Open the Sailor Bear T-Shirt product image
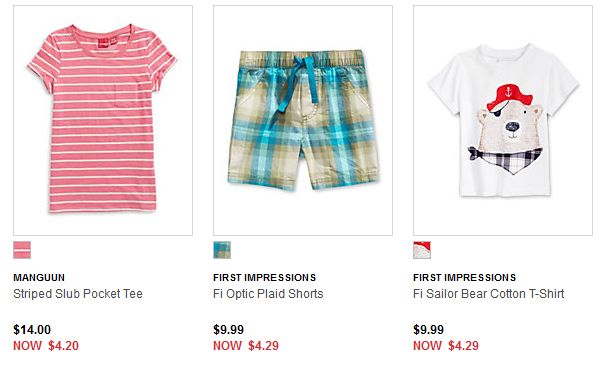Screen dimensions: 605x371 click(503, 120)
